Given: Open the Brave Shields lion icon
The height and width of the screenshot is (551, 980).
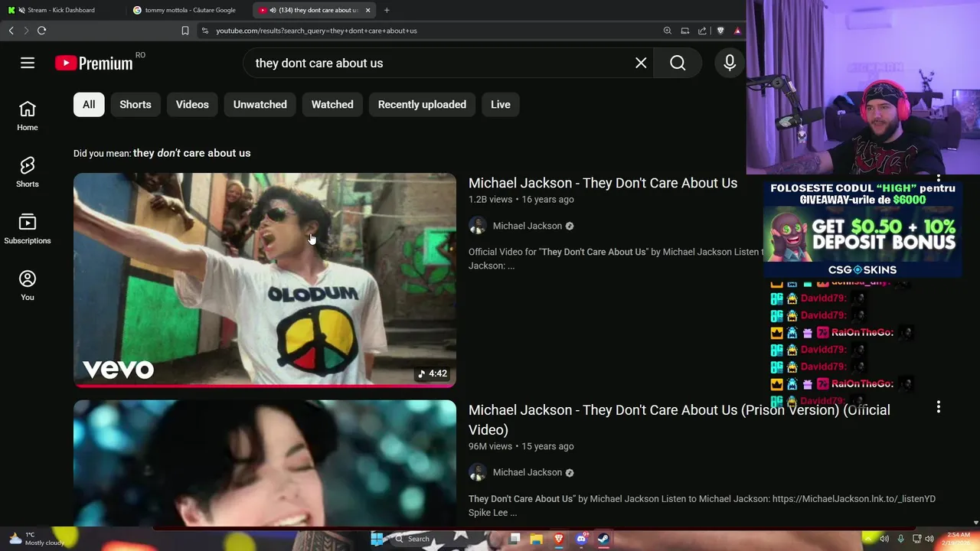Looking at the screenshot, I should [720, 31].
